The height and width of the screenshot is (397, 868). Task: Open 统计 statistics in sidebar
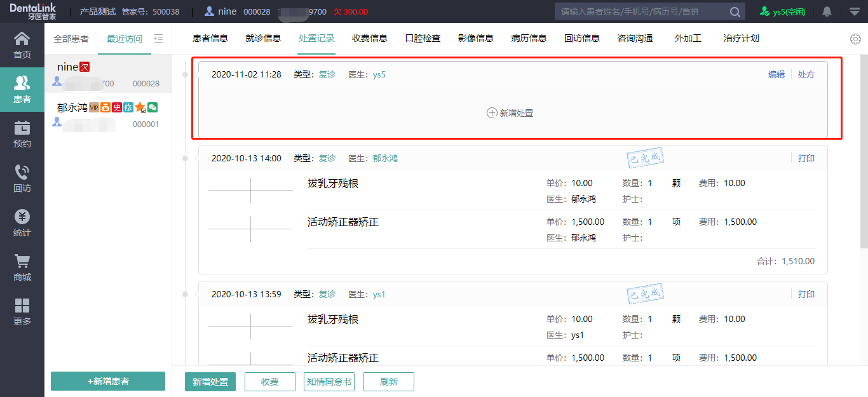pyautogui.click(x=22, y=223)
